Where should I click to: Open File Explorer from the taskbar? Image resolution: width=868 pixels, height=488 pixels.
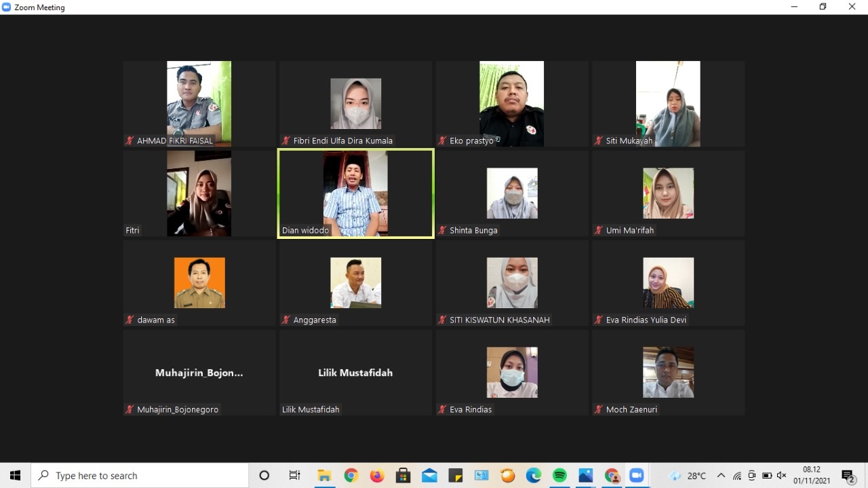(x=324, y=476)
